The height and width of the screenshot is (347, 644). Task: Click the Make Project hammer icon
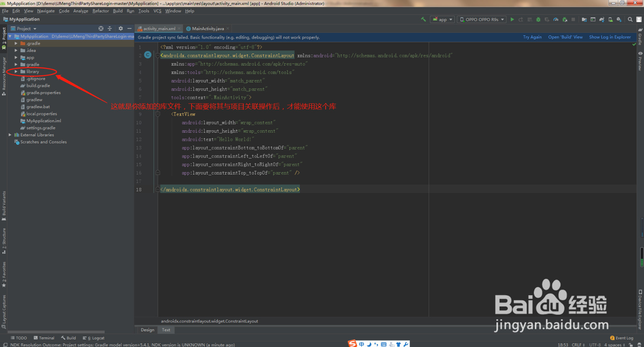click(x=423, y=19)
